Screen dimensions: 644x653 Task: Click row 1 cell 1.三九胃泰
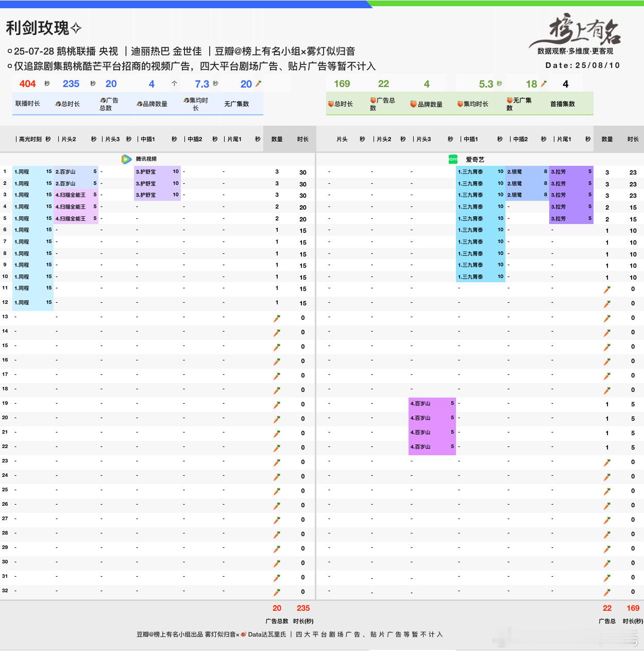click(481, 171)
